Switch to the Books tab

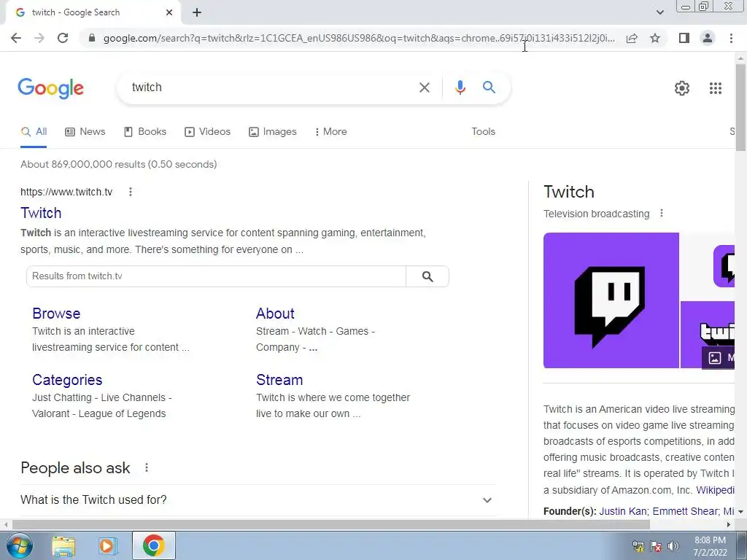pyautogui.click(x=145, y=132)
